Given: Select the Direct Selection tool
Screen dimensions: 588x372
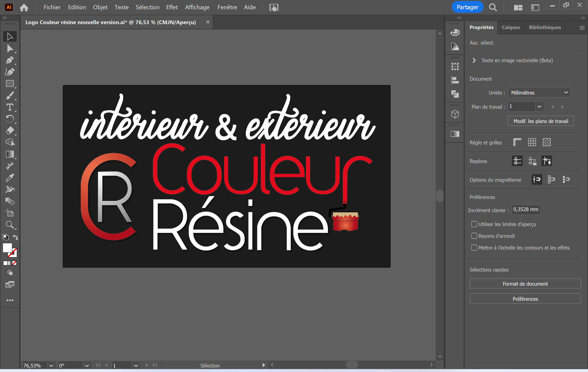Looking at the screenshot, I should [10, 48].
